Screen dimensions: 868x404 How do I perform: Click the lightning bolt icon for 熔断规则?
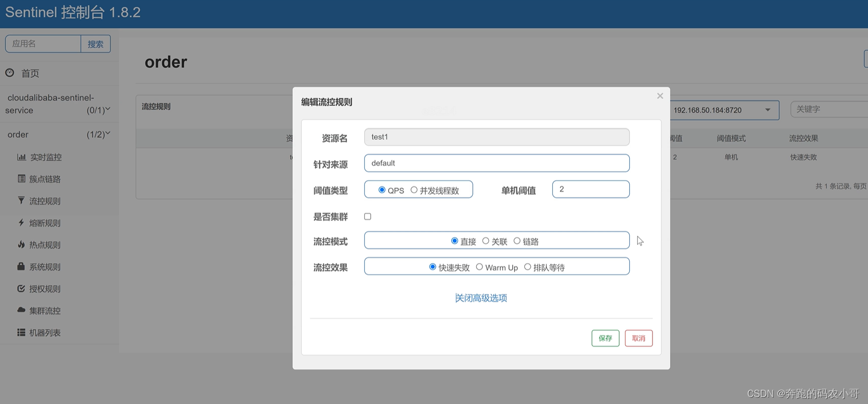tap(21, 222)
